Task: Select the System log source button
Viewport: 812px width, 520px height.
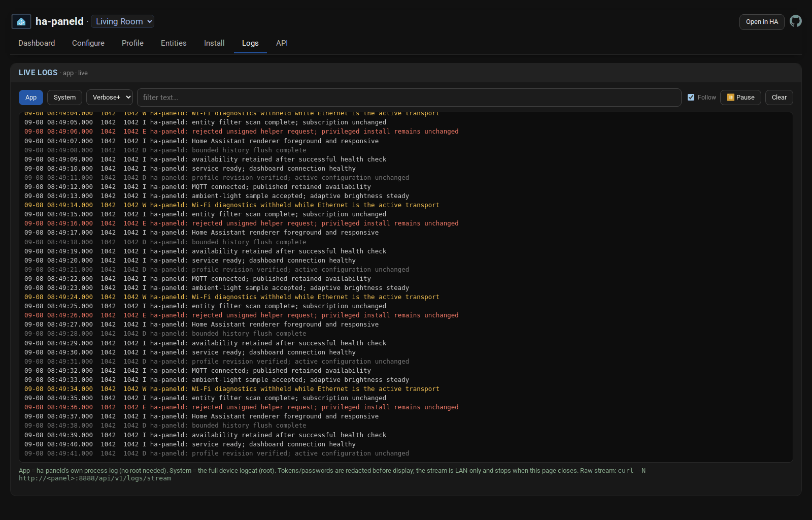Action: coord(64,97)
